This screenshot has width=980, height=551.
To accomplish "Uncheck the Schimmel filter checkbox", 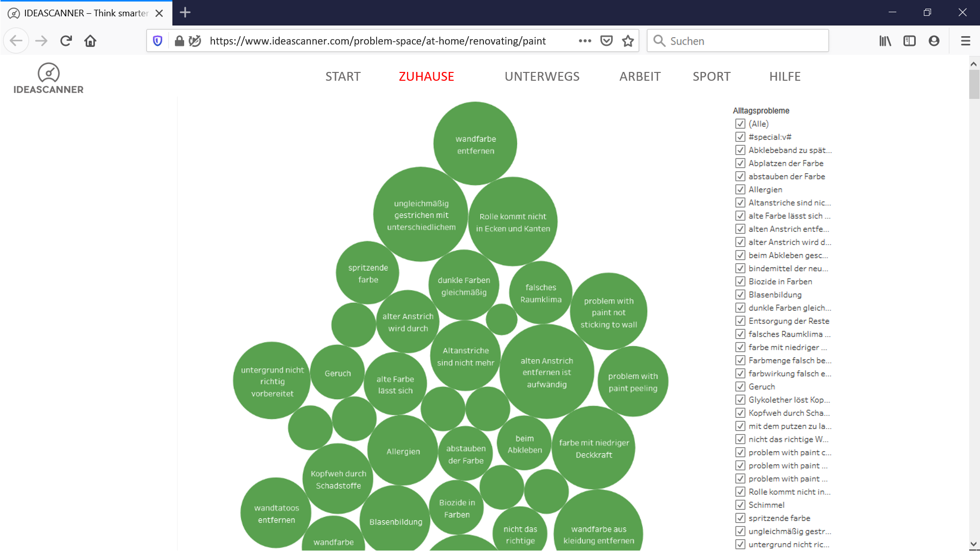I will tap(740, 505).
